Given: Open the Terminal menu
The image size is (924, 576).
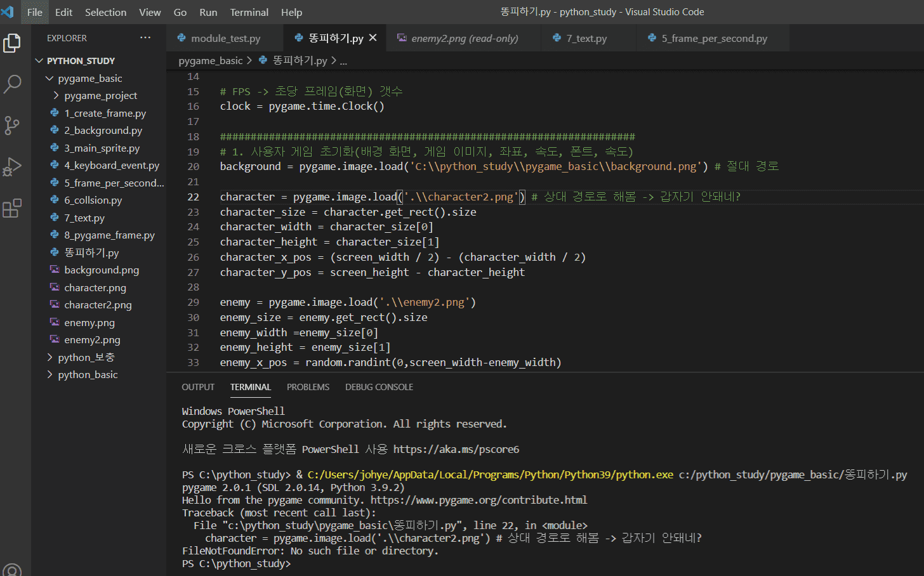Looking at the screenshot, I should [x=249, y=12].
